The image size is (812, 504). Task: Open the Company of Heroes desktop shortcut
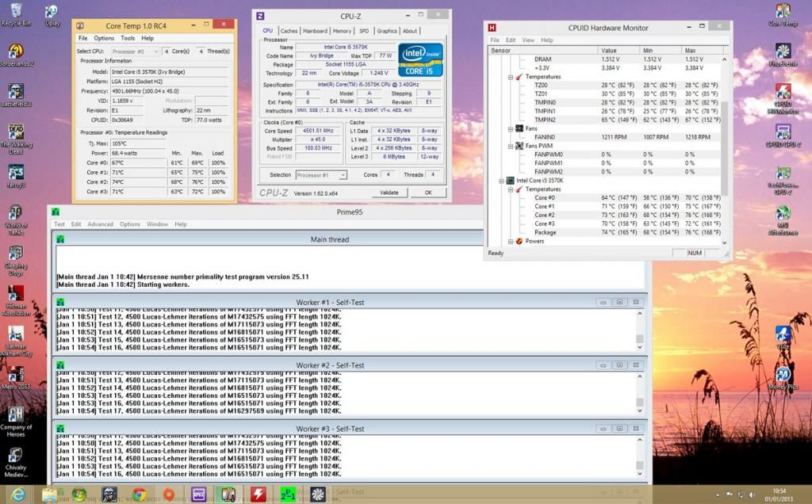pos(15,414)
